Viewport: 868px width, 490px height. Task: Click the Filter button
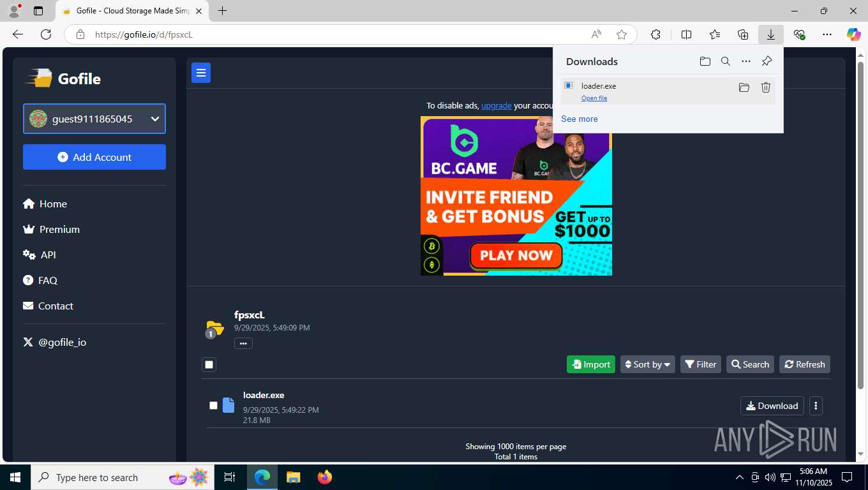(701, 364)
